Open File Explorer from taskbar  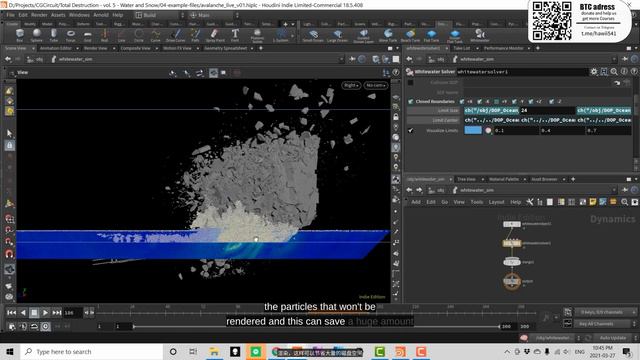pyautogui.click(x=214, y=351)
